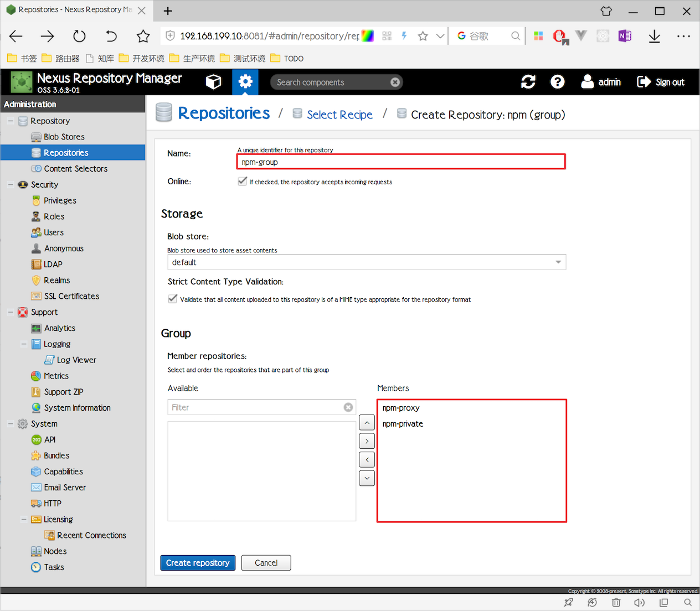Open Metrics page
Viewport: 700px width, 611px height.
56,376
